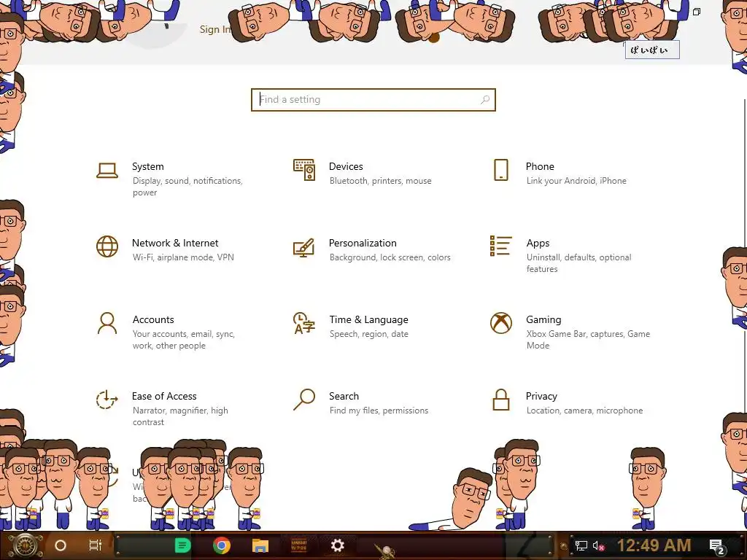The height and width of the screenshot is (560, 747).
Task: Open the Privacy title
Action: [541, 396]
